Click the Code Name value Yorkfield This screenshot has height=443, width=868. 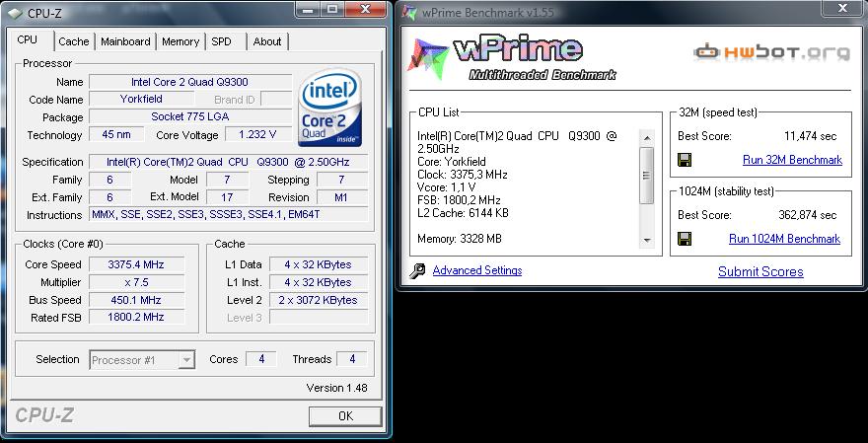pyautogui.click(x=141, y=99)
